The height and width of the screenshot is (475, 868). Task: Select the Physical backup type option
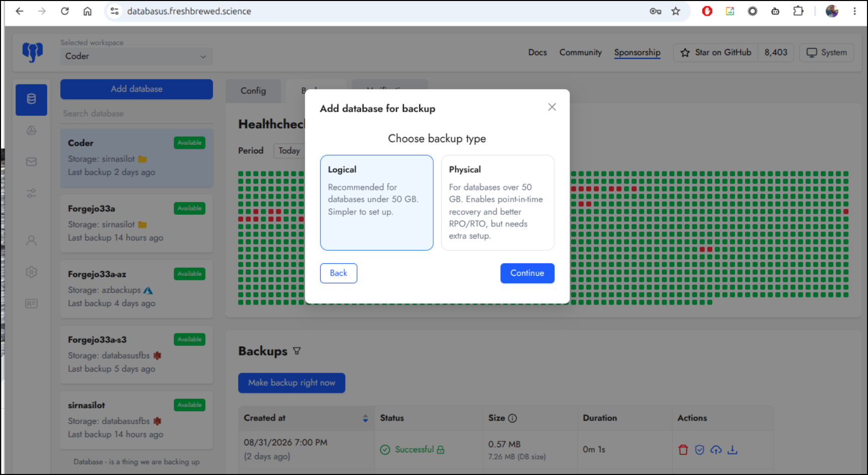(x=498, y=203)
